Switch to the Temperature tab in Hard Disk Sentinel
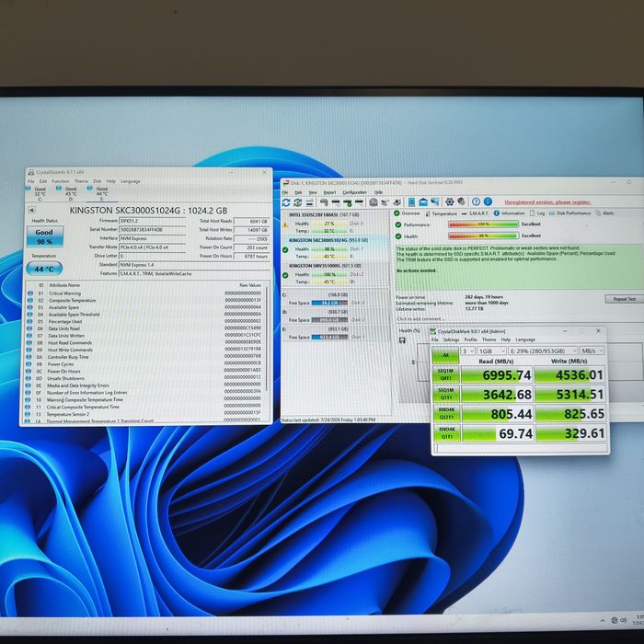This screenshot has height=644, width=644. coord(441,213)
